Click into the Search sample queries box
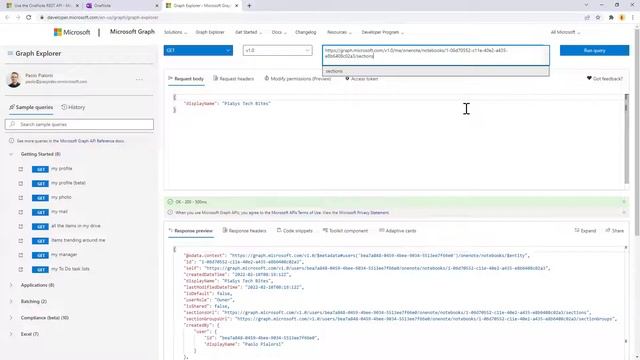 coord(79,124)
